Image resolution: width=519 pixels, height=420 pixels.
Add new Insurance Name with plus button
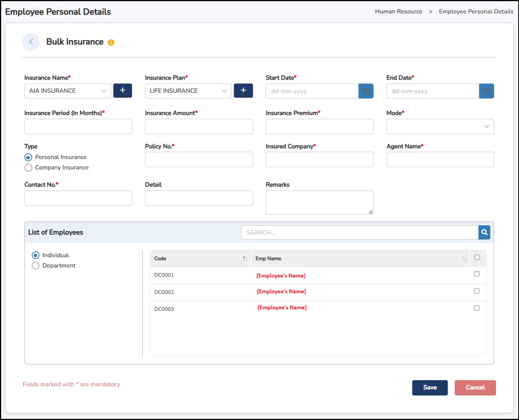coord(123,91)
